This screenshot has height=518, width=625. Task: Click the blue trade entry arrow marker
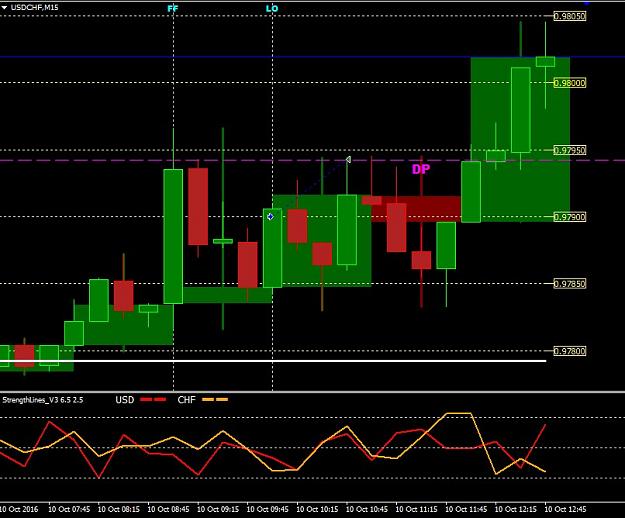(270, 216)
